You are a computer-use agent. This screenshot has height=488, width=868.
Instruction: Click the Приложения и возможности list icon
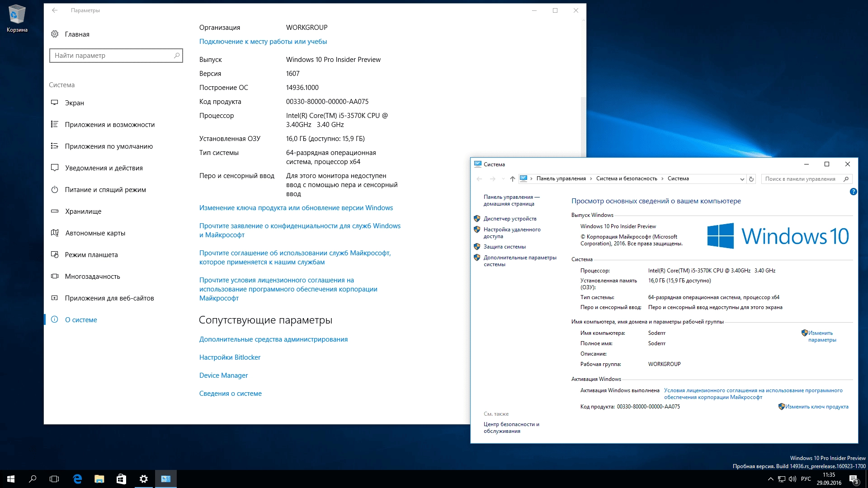pos(55,124)
